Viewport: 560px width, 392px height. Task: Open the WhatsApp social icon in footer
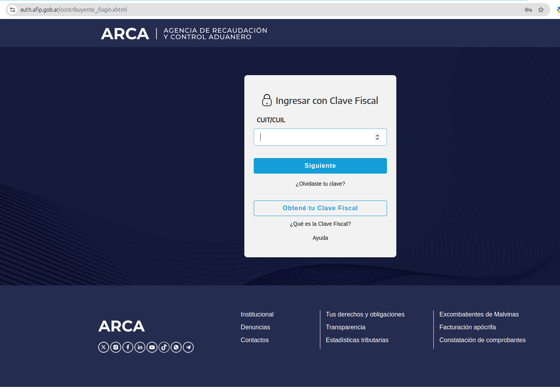(176, 347)
